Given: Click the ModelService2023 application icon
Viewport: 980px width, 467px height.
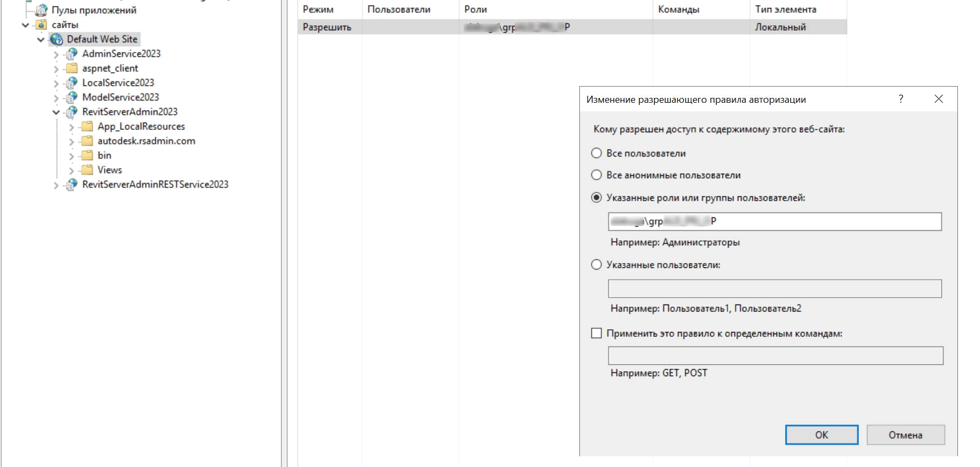Looking at the screenshot, I should point(72,97).
